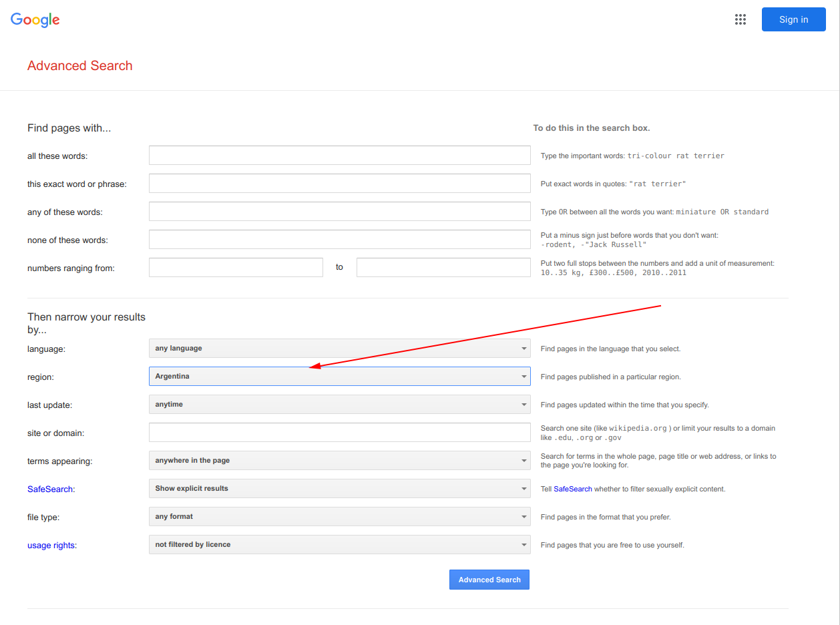Image resolution: width=840 pixels, height=625 pixels.
Task: Click the 'To do this in the search box.' text
Action: click(x=592, y=128)
